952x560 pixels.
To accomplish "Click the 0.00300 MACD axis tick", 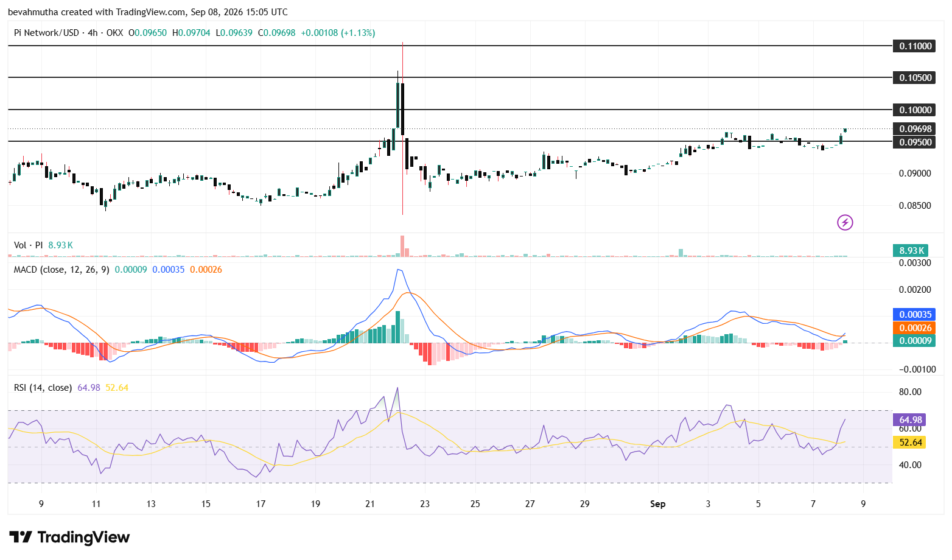I will pyautogui.click(x=915, y=262).
